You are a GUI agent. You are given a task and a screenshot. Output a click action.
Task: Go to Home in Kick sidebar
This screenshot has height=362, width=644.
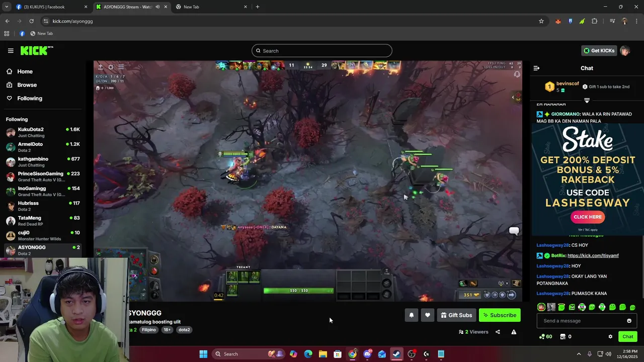pyautogui.click(x=25, y=71)
